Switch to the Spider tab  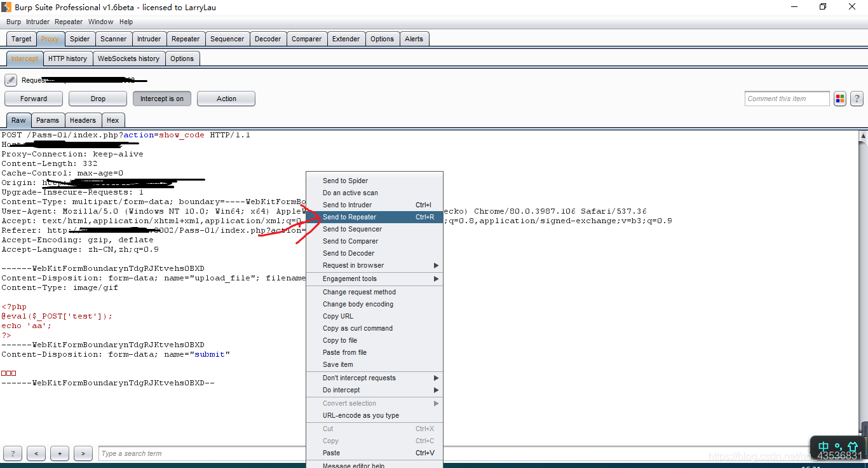tap(79, 39)
